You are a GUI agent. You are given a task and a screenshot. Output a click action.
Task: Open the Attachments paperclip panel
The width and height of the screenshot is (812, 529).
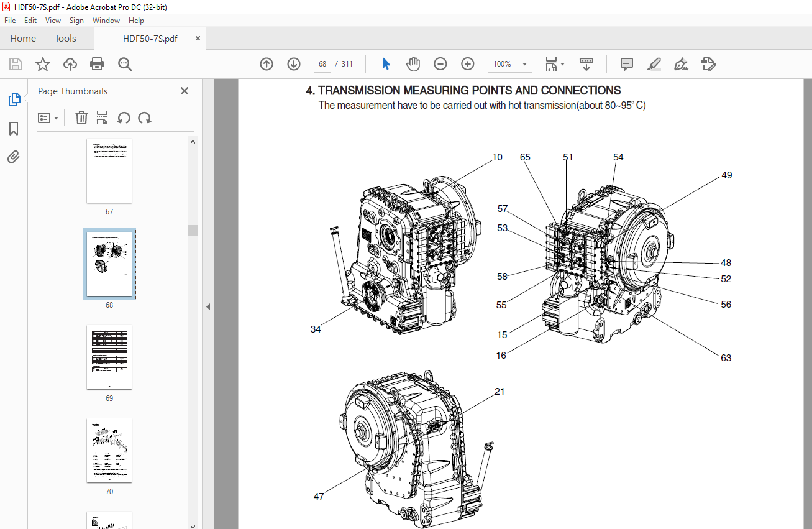pyautogui.click(x=14, y=157)
